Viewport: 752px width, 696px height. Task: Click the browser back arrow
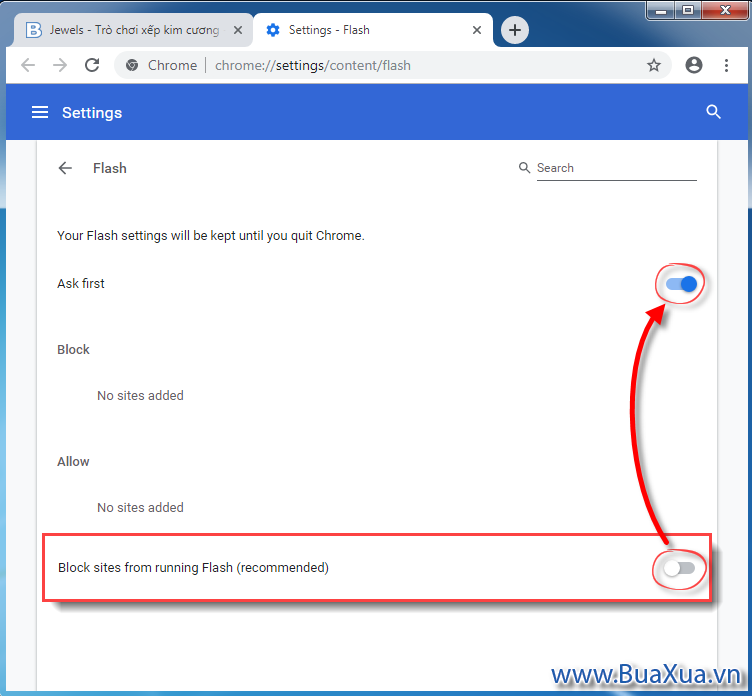coord(28,65)
